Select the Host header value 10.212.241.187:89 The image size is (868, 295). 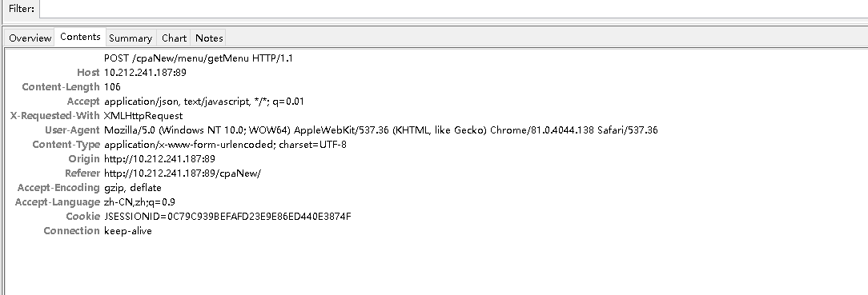pyautogui.click(x=145, y=73)
